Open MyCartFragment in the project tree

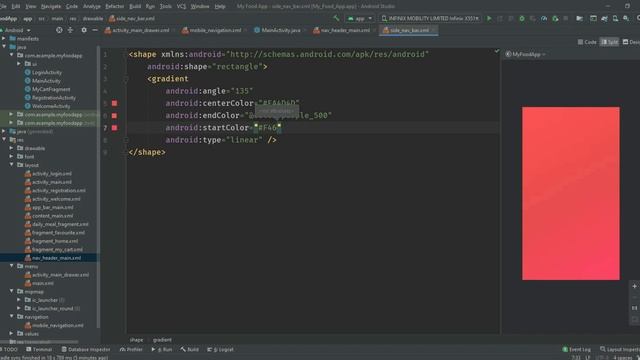pyautogui.click(x=51, y=89)
